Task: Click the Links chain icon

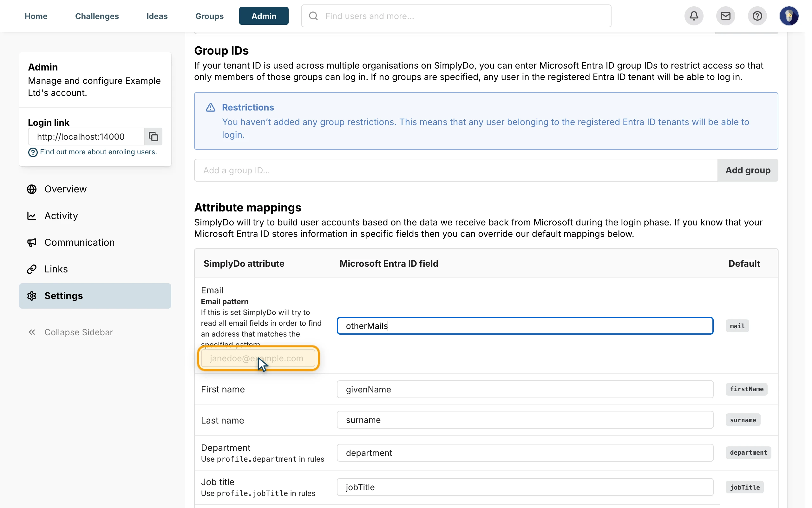Action: [x=32, y=269]
